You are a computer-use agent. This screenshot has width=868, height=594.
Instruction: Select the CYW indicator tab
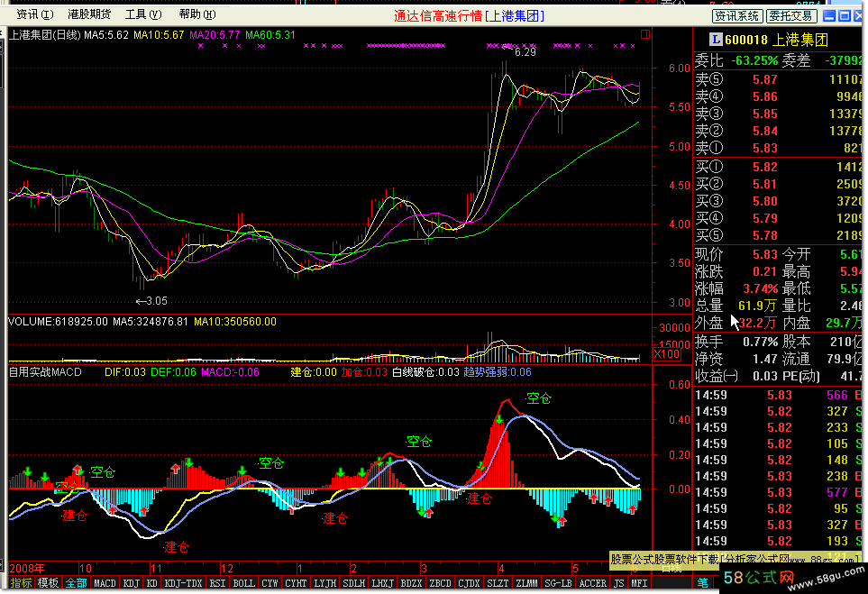pos(270,583)
